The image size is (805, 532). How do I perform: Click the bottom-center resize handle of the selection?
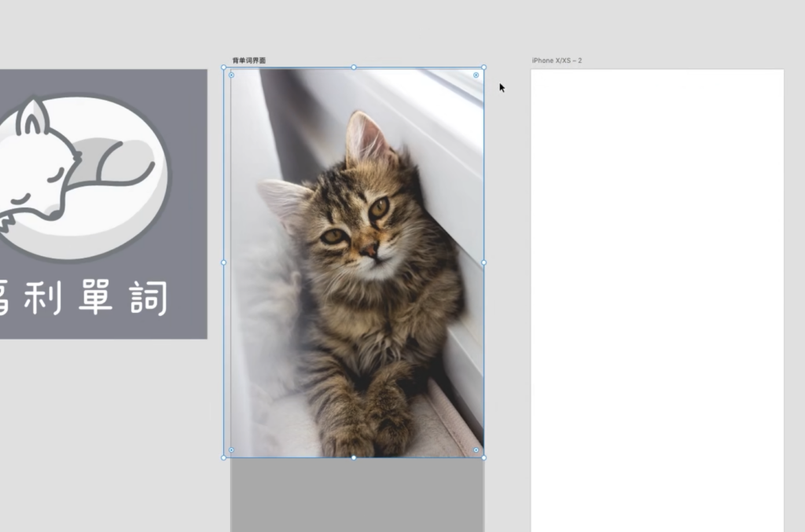[354, 457]
